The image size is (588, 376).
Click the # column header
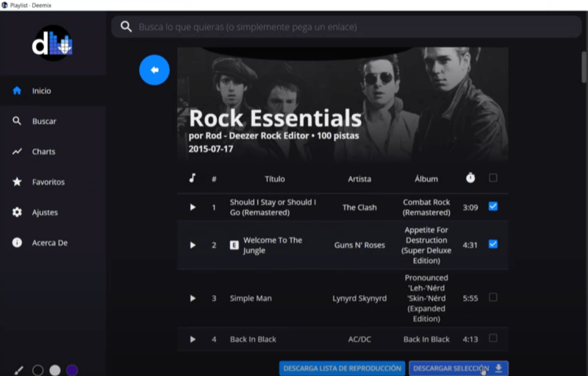(x=214, y=179)
